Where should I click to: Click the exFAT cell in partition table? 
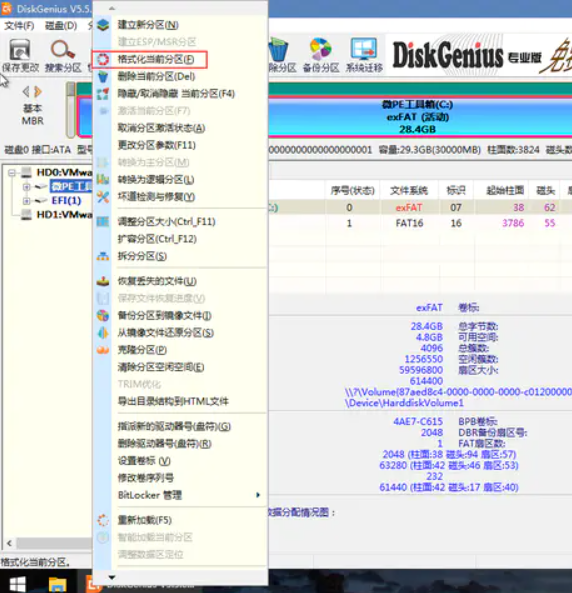[x=409, y=208]
